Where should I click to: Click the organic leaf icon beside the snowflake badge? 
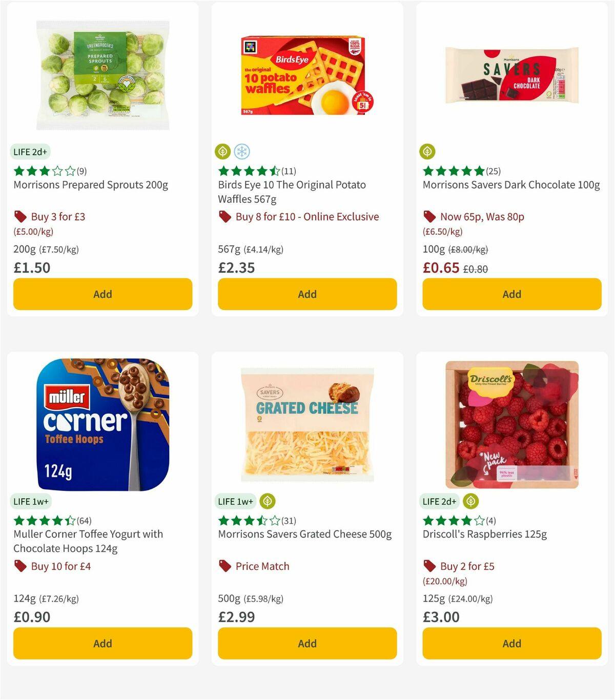tap(222, 151)
